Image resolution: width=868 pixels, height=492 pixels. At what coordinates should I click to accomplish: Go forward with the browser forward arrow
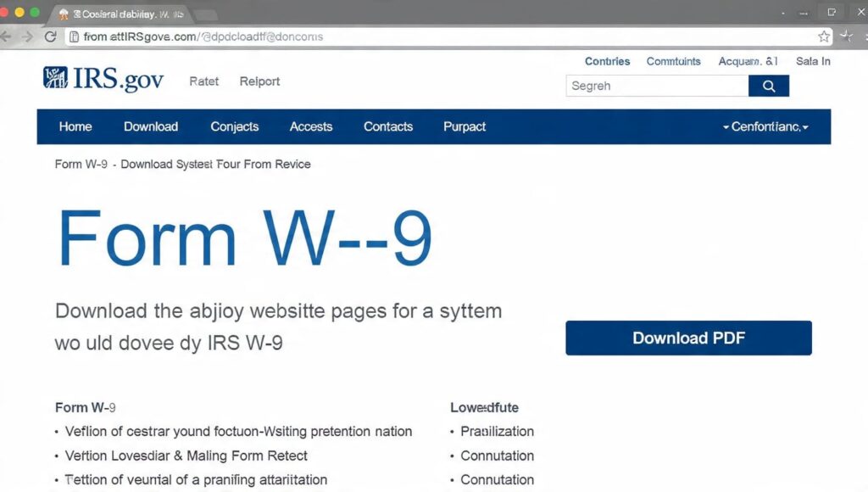click(x=27, y=36)
